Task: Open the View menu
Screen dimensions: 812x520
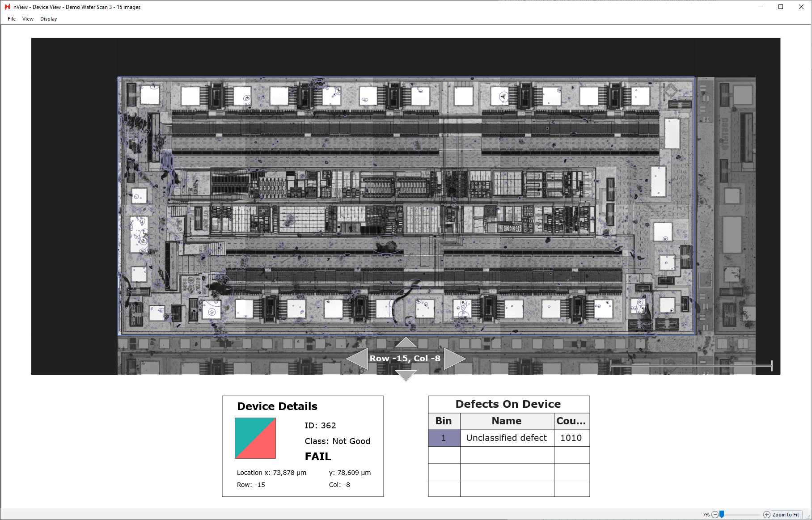Action: click(28, 19)
